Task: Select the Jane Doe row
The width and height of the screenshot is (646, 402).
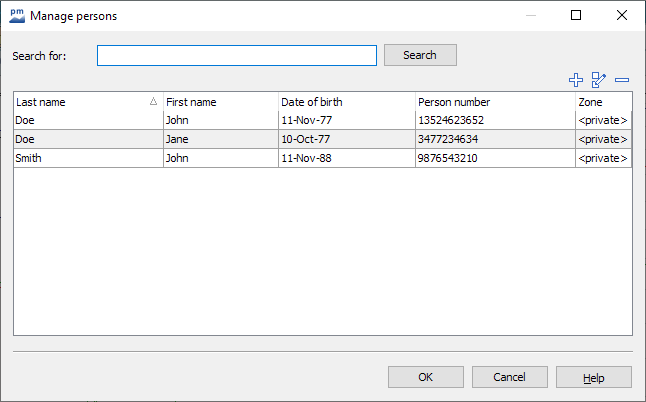Action: pyautogui.click(x=88, y=140)
